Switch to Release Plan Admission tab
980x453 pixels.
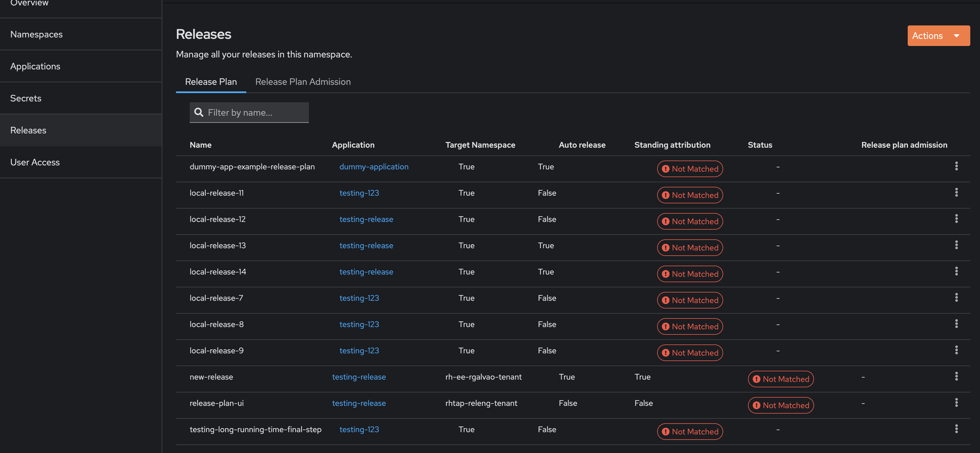[303, 82]
